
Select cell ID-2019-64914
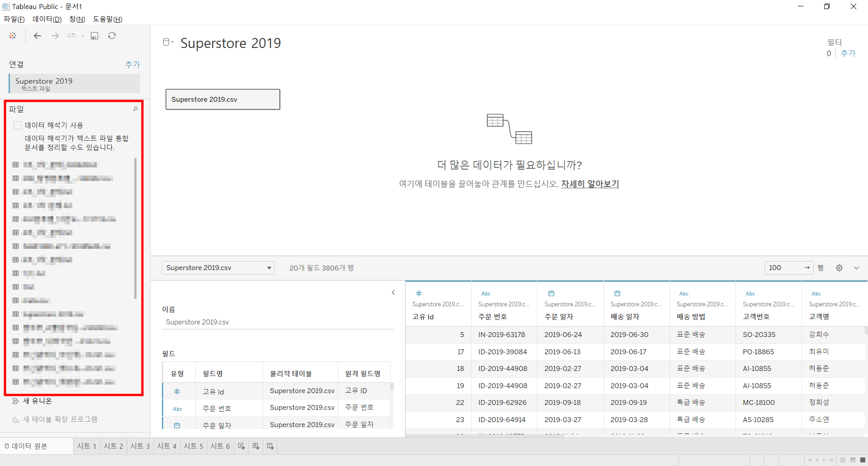click(x=505, y=420)
